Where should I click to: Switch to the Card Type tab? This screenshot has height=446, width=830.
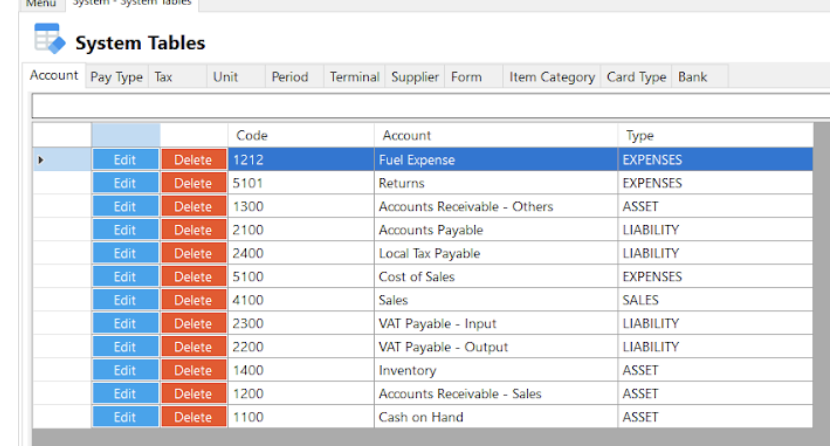[636, 77]
